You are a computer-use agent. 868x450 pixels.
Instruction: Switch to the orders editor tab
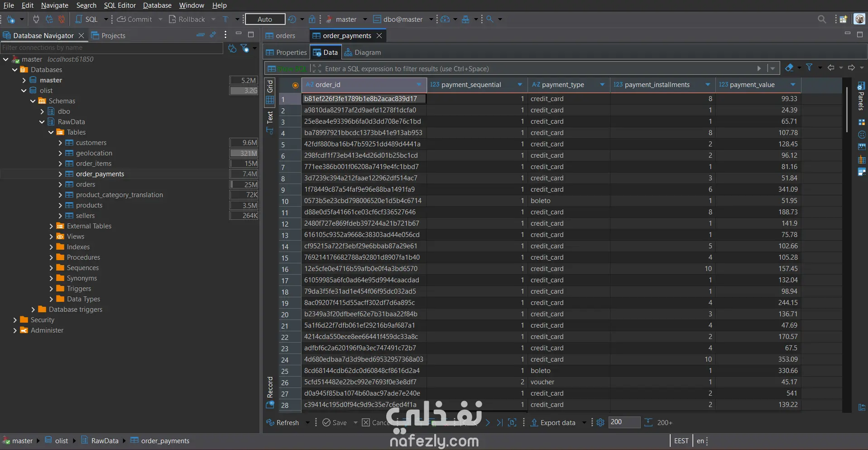(280, 35)
